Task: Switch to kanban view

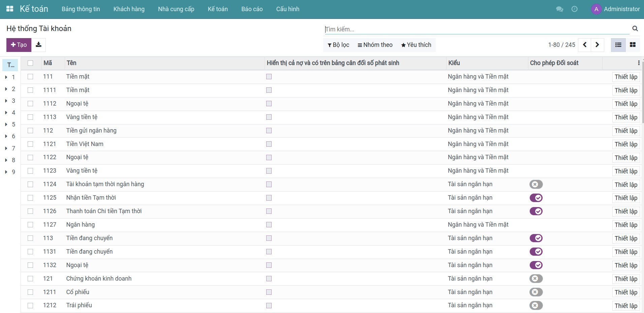Action: [x=633, y=45]
